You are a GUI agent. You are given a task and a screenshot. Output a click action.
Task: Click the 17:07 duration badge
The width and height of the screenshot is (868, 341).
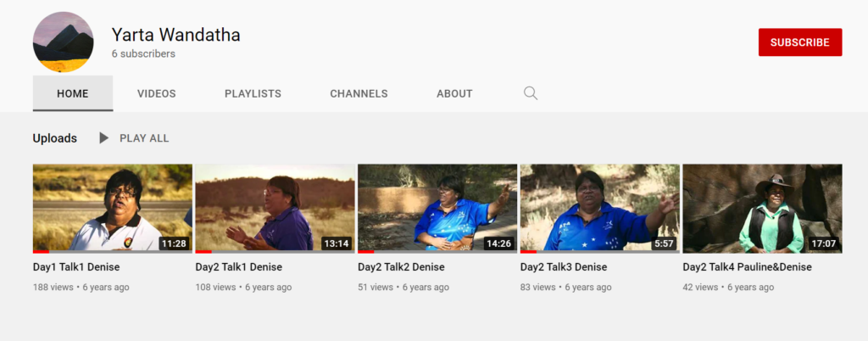click(x=824, y=243)
